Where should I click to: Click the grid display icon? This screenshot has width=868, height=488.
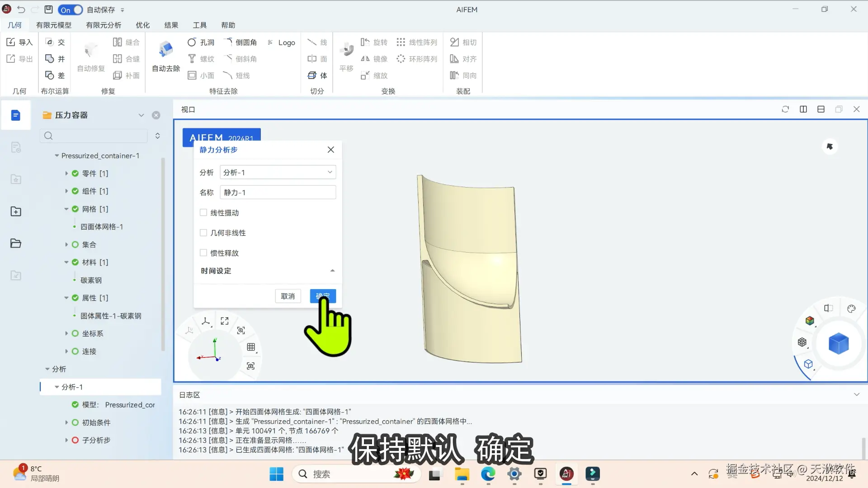251,347
